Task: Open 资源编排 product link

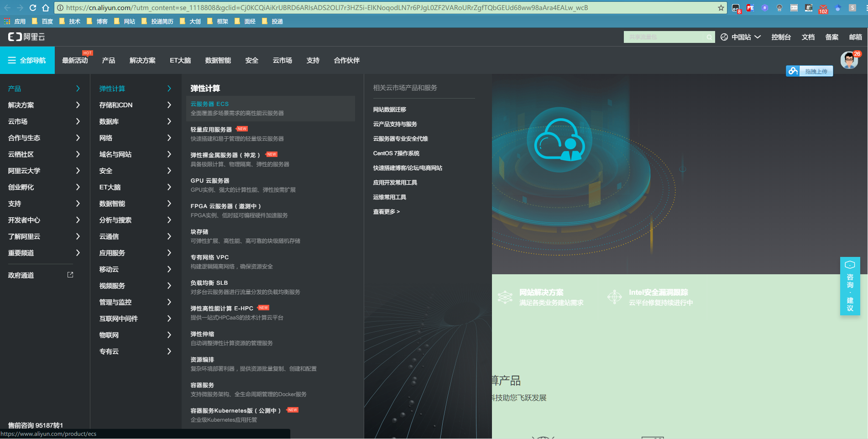Action: point(202,360)
